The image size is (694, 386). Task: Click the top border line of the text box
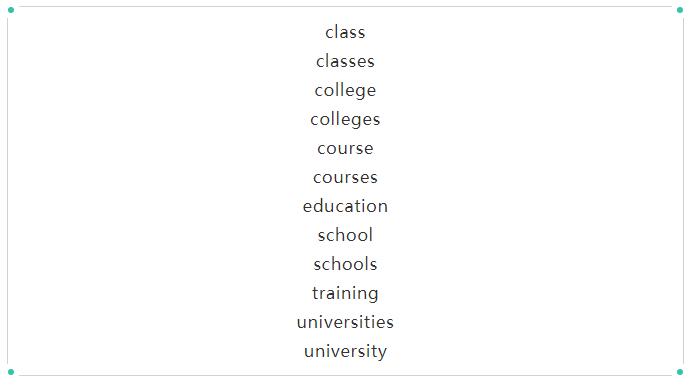pyautogui.click(x=345, y=7)
